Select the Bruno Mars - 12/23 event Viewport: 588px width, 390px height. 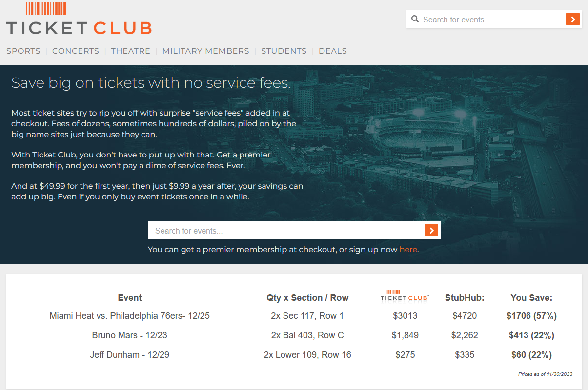(130, 335)
